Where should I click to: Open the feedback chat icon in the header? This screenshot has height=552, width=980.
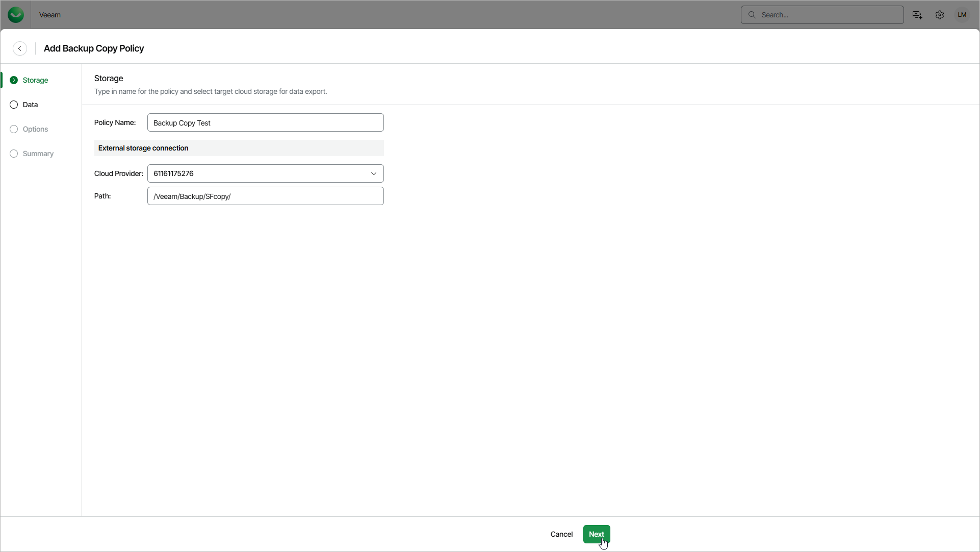917,15
